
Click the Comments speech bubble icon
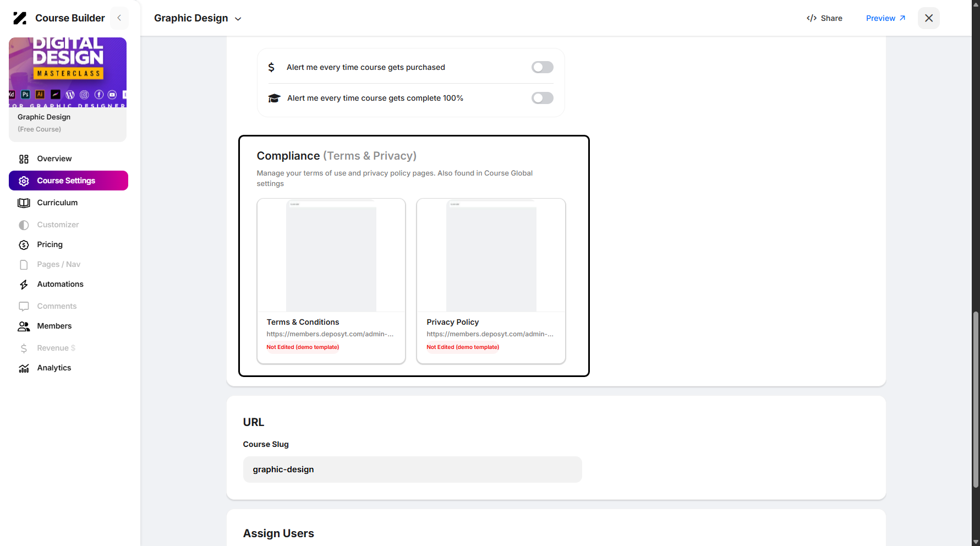pyautogui.click(x=24, y=307)
